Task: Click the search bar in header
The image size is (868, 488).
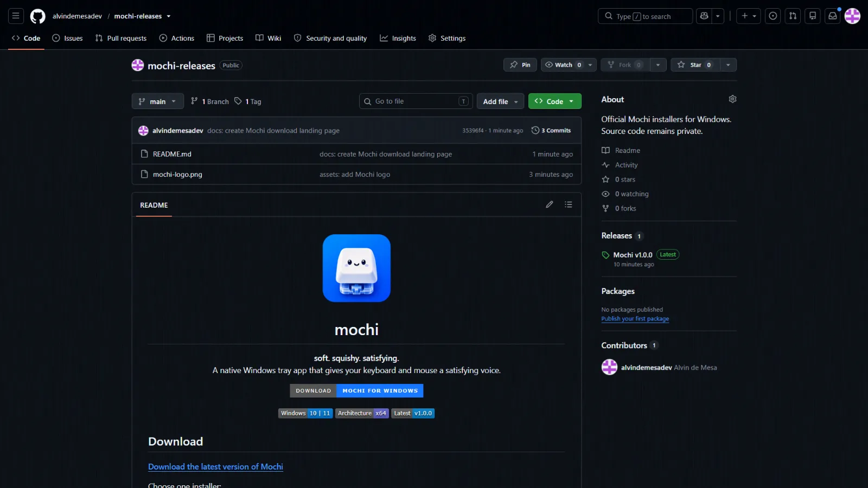Action: tap(645, 16)
